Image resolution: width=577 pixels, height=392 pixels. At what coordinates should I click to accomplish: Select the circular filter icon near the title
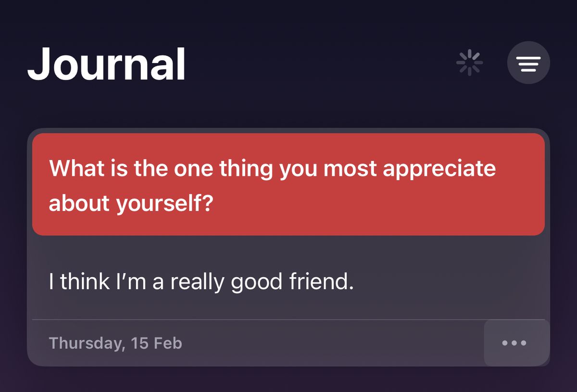(x=528, y=62)
